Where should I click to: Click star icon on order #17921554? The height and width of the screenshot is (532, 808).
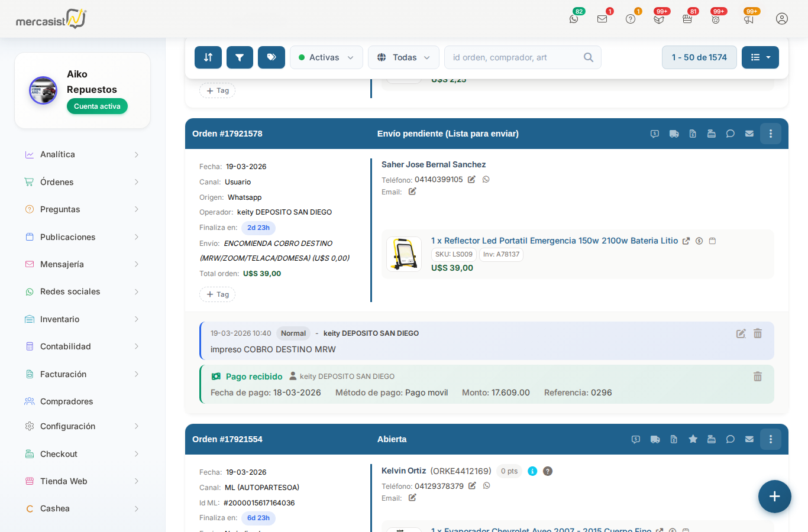pos(693,439)
